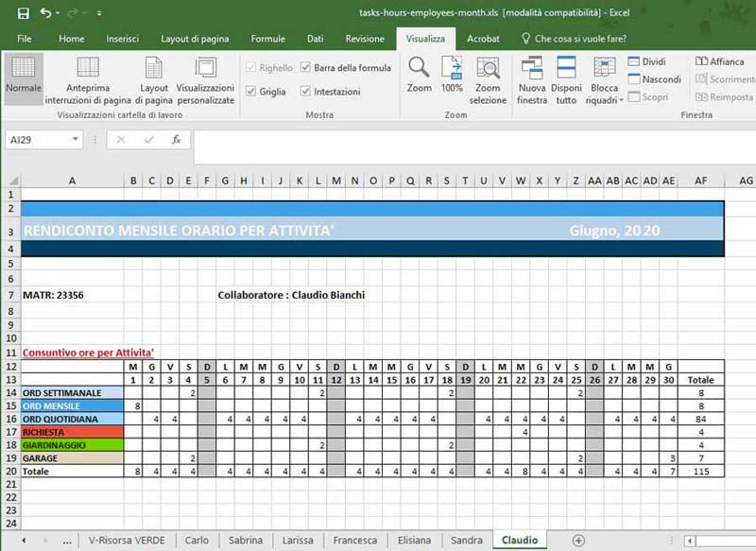This screenshot has width=756, height=551.
Task: Select column A header
Action: click(x=73, y=181)
